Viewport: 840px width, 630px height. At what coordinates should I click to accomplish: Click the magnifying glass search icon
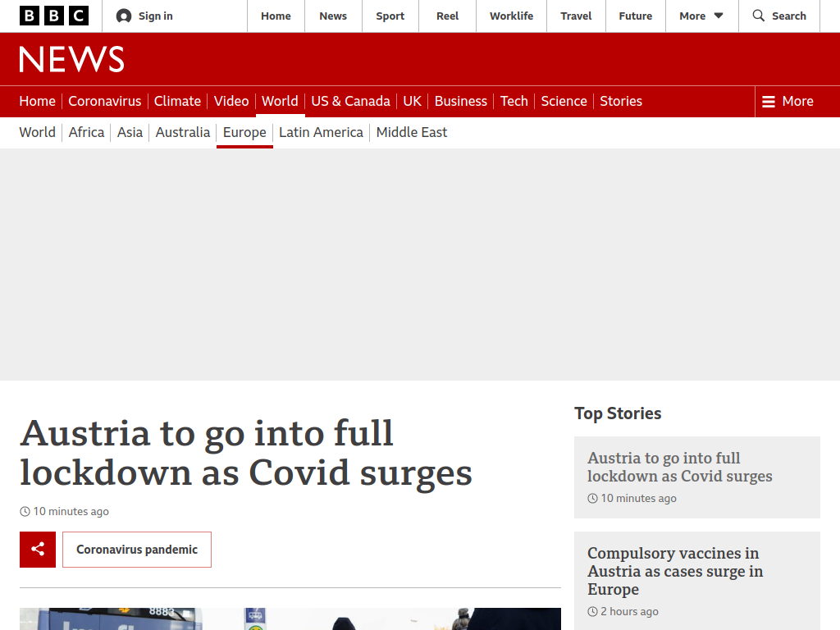(759, 16)
